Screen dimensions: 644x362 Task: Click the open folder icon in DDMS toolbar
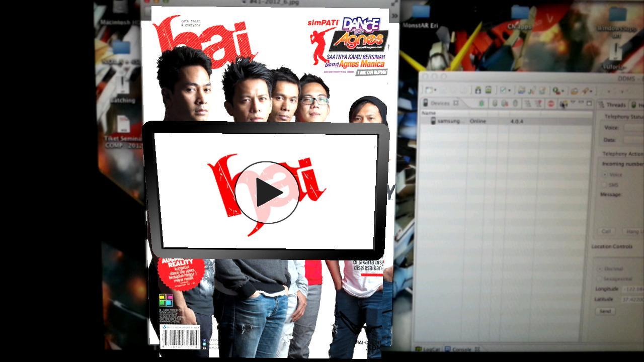tap(522, 90)
